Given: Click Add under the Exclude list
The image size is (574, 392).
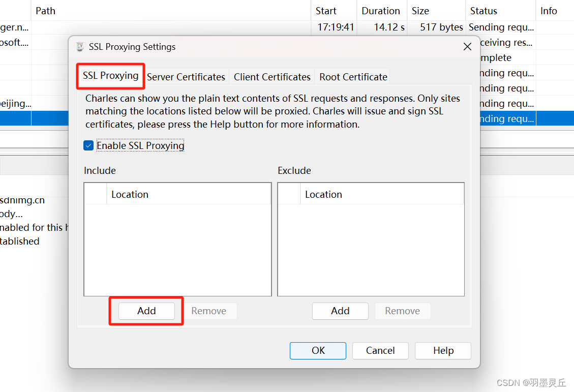Looking at the screenshot, I should (x=340, y=311).
